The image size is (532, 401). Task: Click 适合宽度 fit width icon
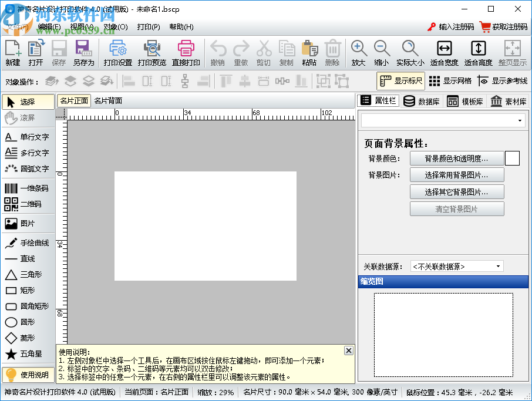pos(444,53)
